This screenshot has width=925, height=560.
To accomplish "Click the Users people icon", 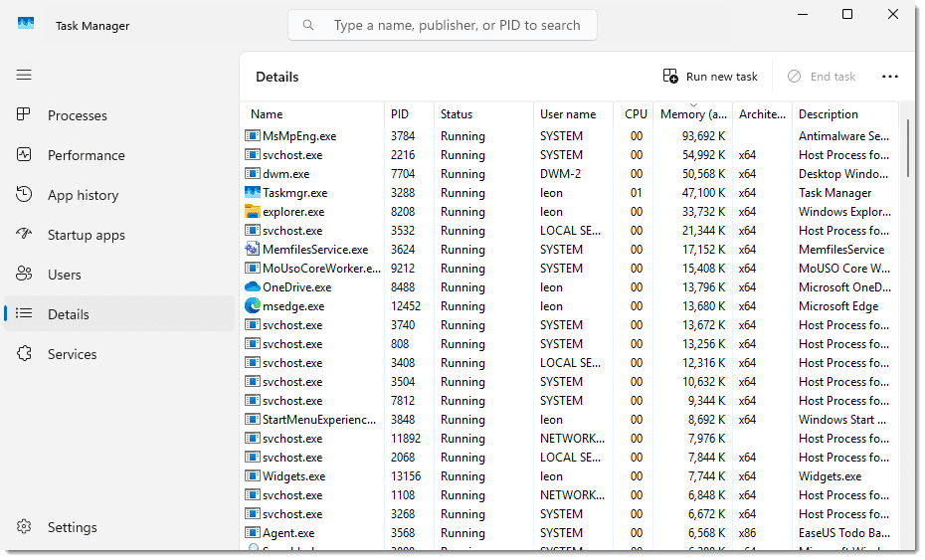I will (24, 274).
